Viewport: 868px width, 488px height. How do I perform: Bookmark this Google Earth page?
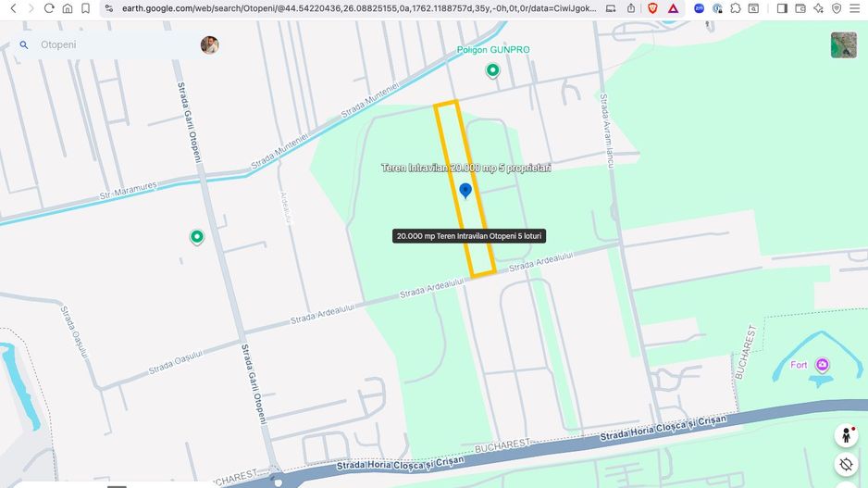click(85, 8)
